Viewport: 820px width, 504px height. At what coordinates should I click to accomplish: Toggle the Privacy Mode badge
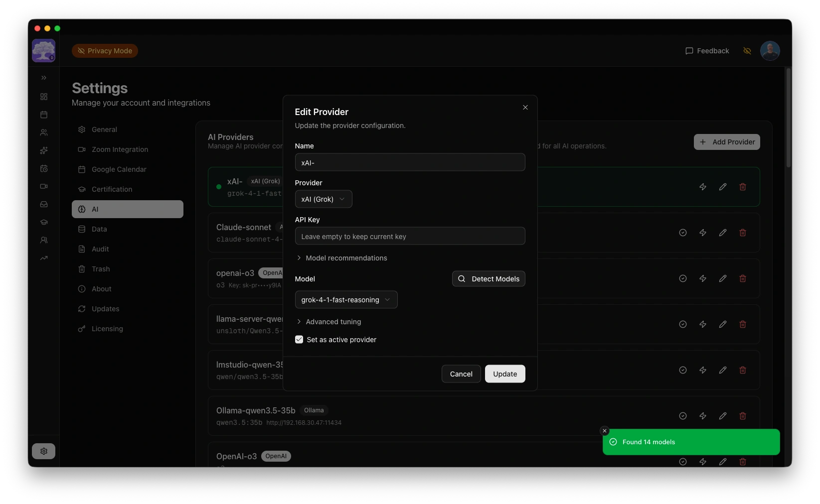(105, 51)
